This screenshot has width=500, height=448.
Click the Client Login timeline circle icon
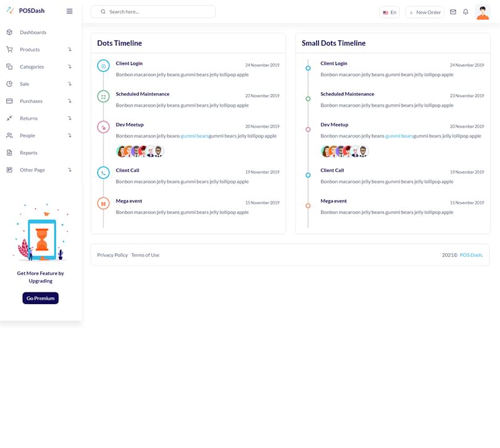[103, 66]
